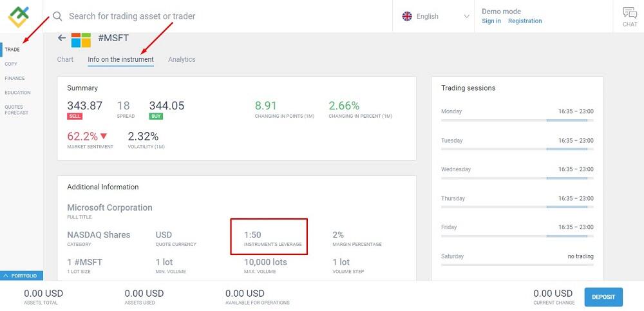
Task: Click the 344.05 buy price
Action: click(x=167, y=106)
